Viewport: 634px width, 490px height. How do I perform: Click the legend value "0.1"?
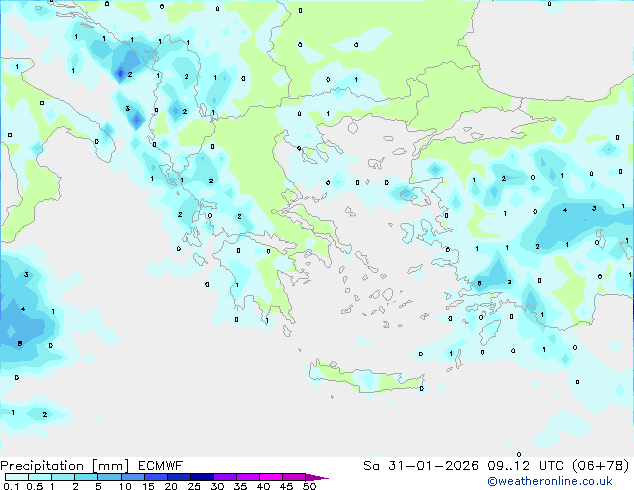11,486
